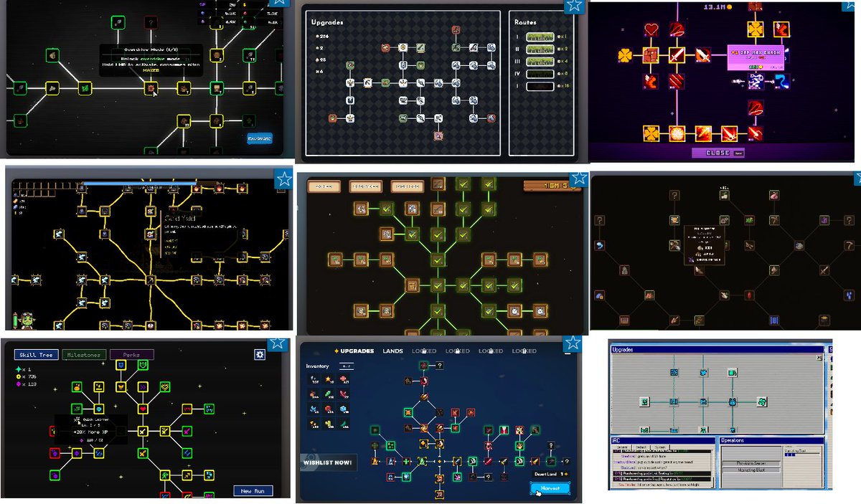Start a New Run

pos(253,491)
